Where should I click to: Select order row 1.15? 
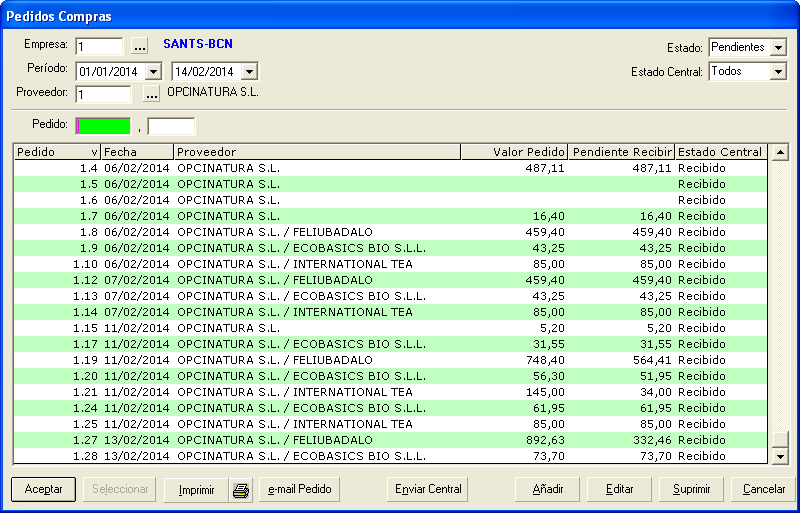[x=390, y=328]
